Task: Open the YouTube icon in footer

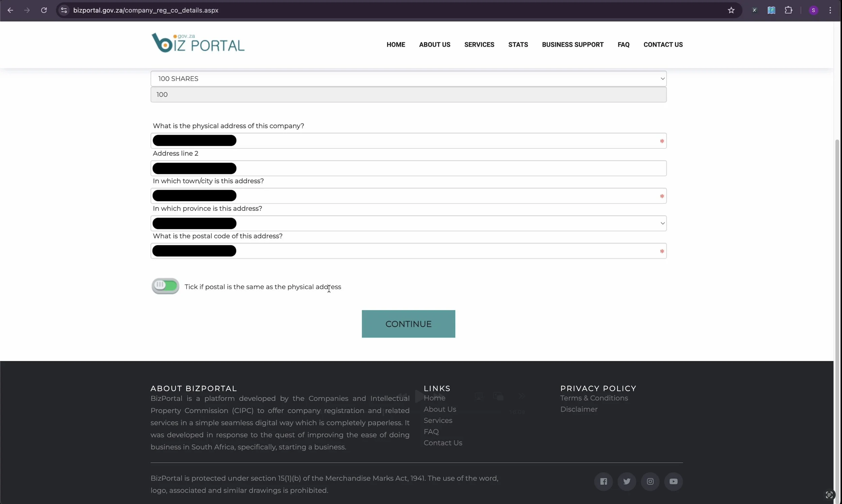Action: point(673,481)
